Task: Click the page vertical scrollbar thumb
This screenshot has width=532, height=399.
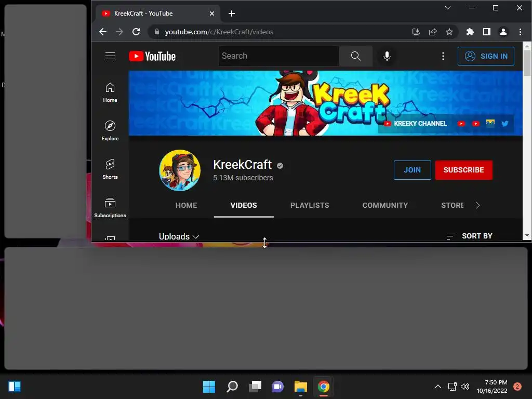Action: click(527, 63)
